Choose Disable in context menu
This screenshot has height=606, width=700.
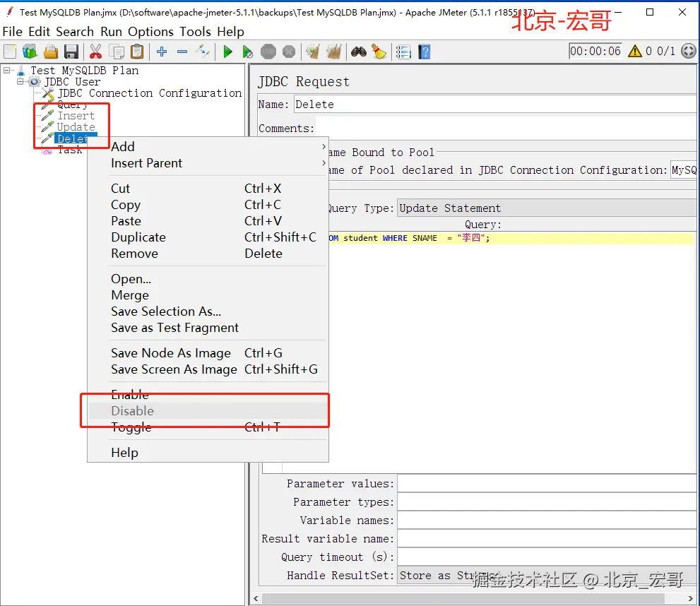click(208, 411)
